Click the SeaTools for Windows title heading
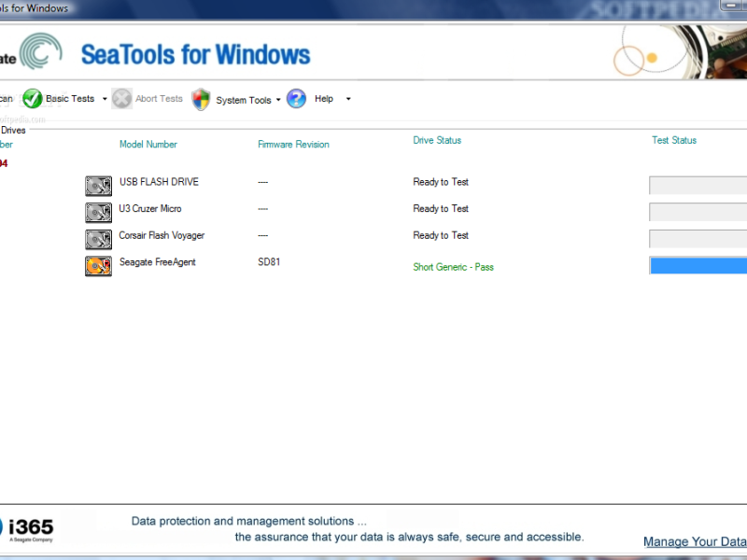This screenshot has width=747, height=560. (x=196, y=54)
